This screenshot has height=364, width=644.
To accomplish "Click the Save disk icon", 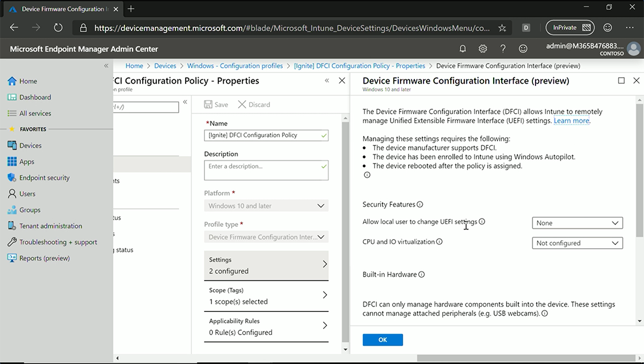I will pyautogui.click(x=208, y=105).
